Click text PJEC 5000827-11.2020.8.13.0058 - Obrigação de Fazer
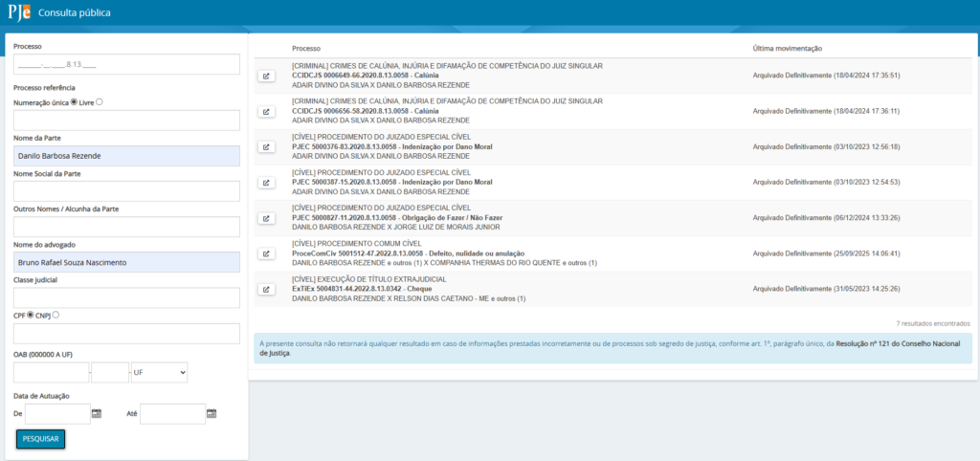This screenshot has height=461, width=980. click(x=397, y=218)
